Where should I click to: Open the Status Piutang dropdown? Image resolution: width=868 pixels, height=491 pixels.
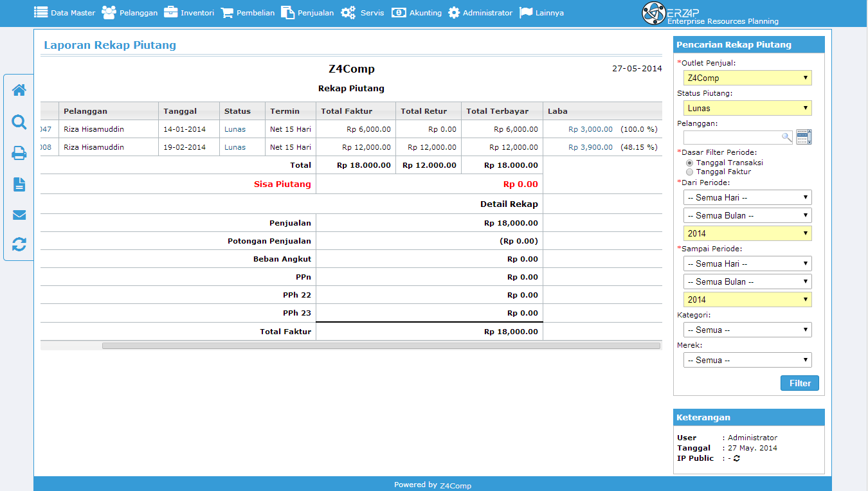tap(747, 108)
